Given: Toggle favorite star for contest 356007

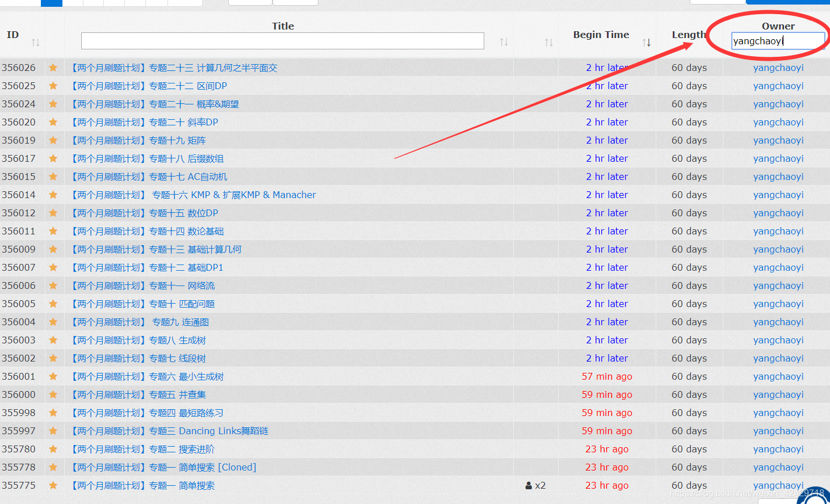Looking at the screenshot, I should [x=53, y=267].
